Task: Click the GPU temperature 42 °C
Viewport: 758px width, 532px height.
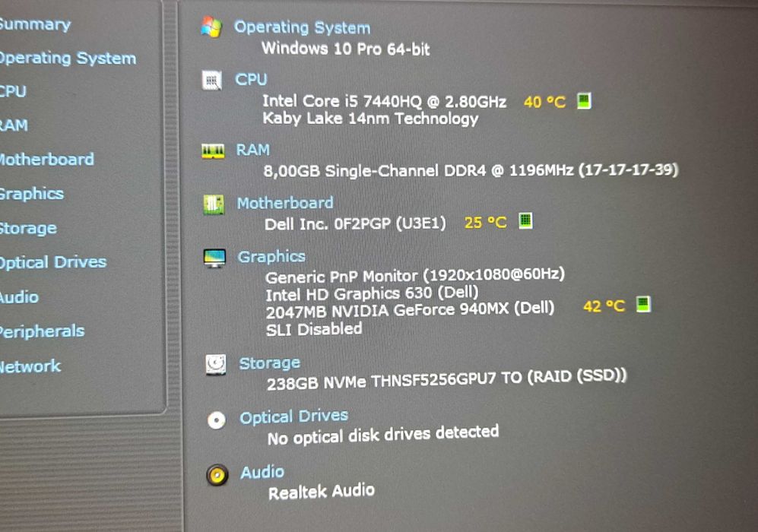Action: click(x=604, y=306)
